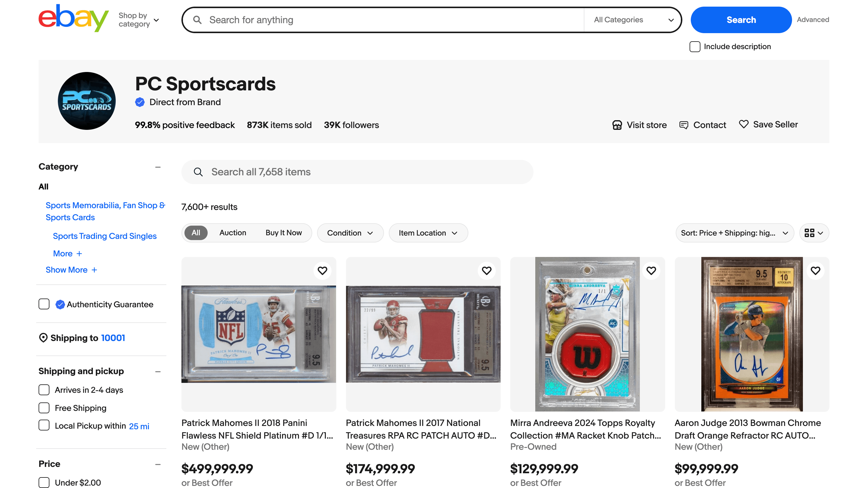Screen dimensions: 868x488
Task: Switch to the Auction tab
Action: coord(232,233)
